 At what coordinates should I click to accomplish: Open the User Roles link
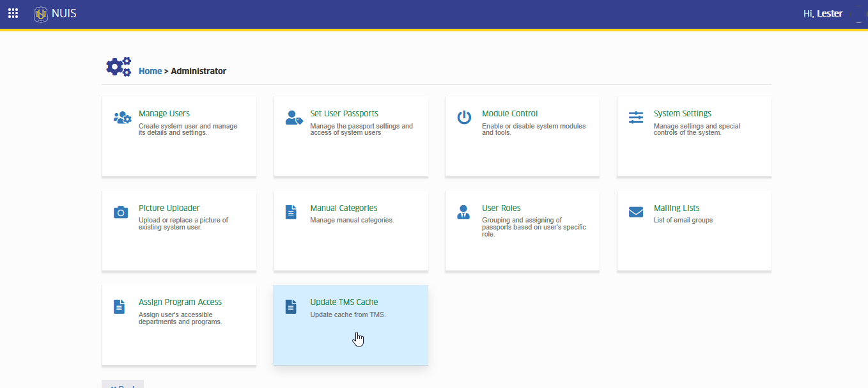click(502, 208)
